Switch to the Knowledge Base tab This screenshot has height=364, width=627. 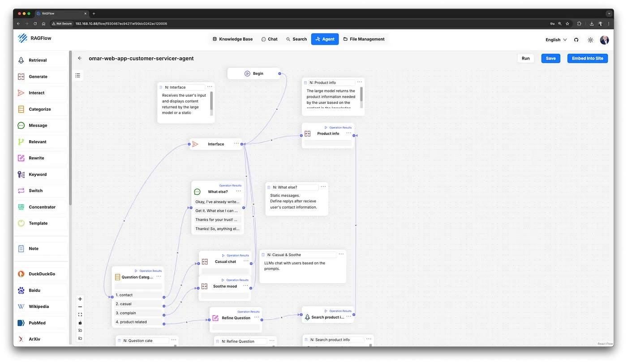[232, 39]
